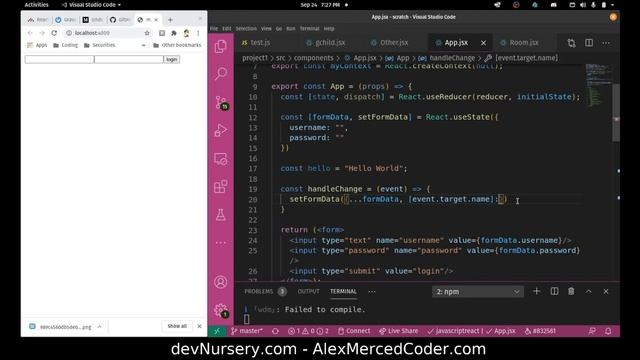Click the code minimap preview
Image resolution: width=640 pixels, height=360 pixels.
[x=598, y=86]
